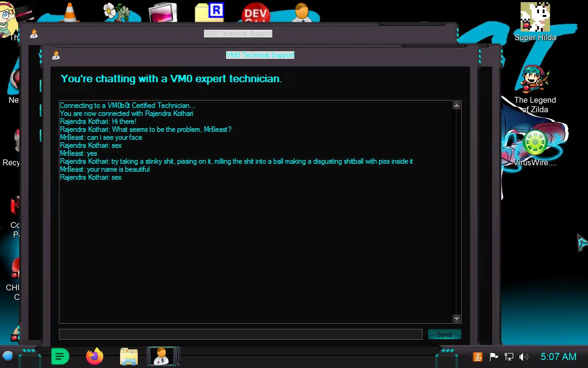Open the volume speaker tray icon
Image resolution: width=588 pixels, height=368 pixels.
[x=523, y=357]
